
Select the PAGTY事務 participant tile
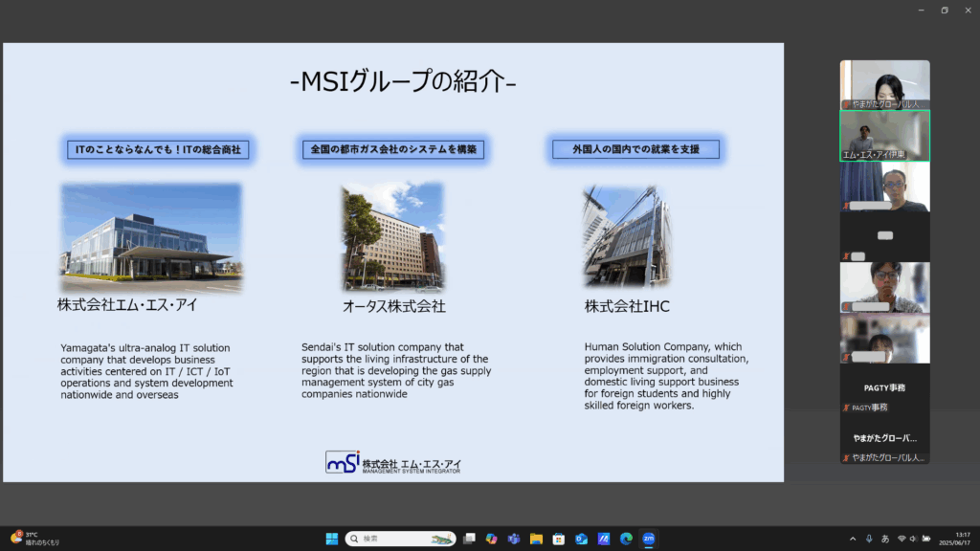[884, 388]
